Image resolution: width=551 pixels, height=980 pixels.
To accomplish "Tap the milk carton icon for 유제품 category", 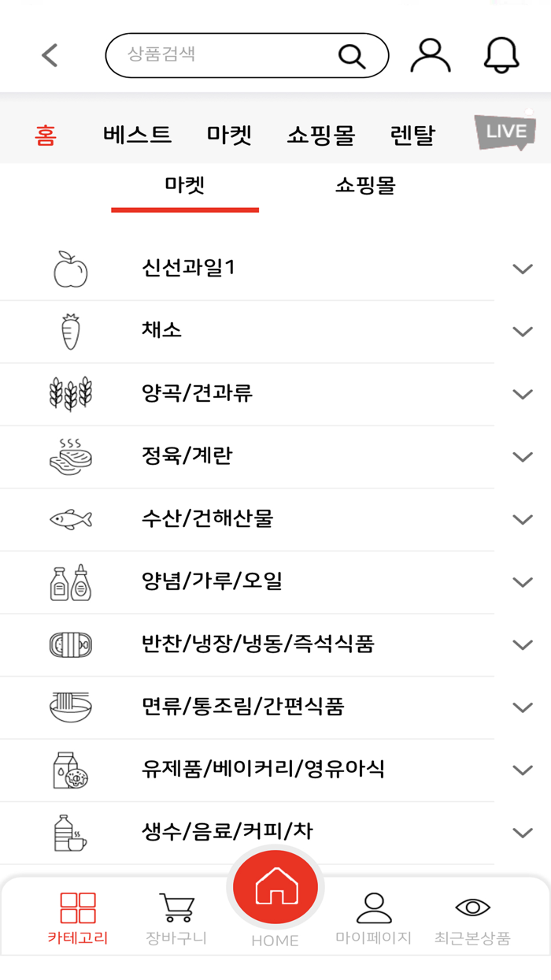I will point(71,770).
